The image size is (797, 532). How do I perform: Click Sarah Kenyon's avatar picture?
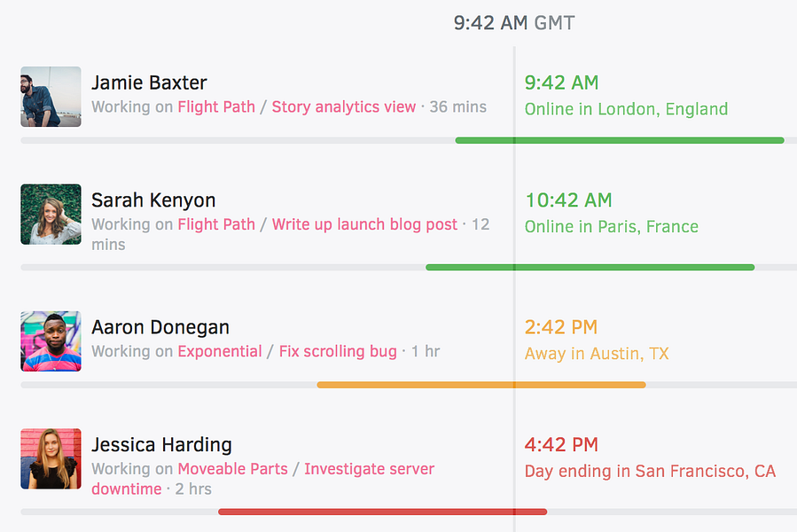(51, 215)
